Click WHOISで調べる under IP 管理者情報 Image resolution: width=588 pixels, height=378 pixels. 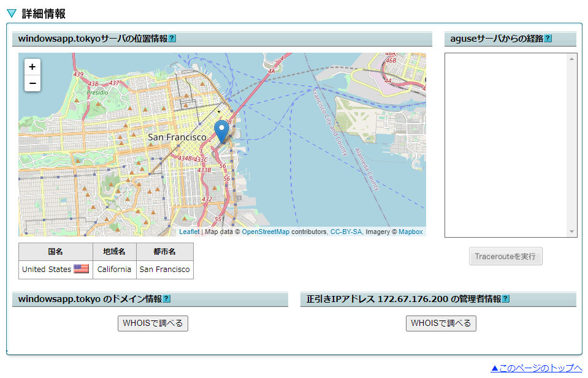[441, 323]
